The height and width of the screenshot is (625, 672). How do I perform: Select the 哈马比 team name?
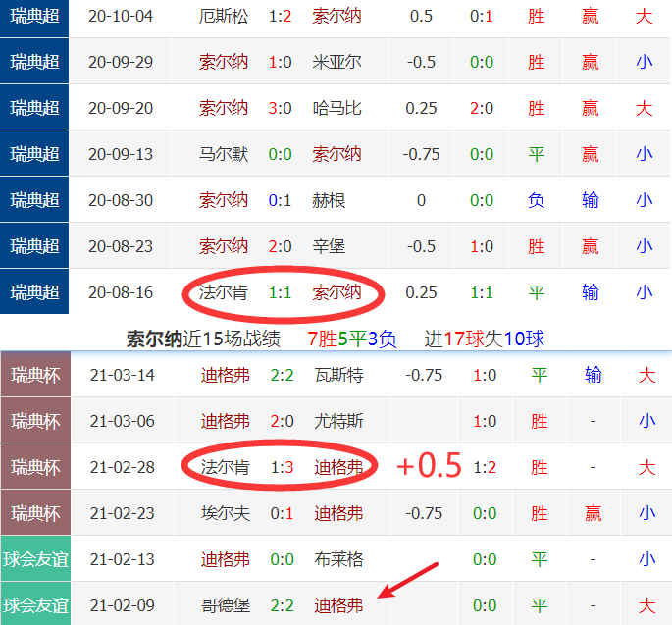pos(336,108)
